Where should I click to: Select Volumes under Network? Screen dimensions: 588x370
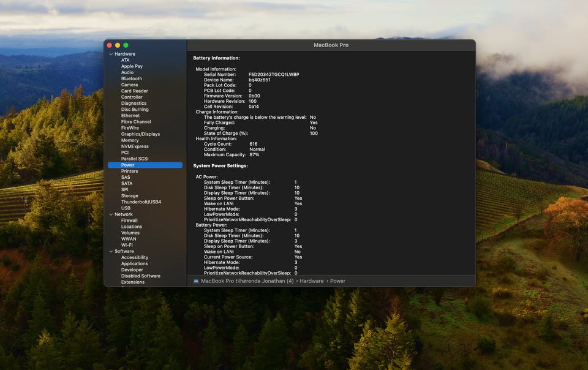pos(130,233)
